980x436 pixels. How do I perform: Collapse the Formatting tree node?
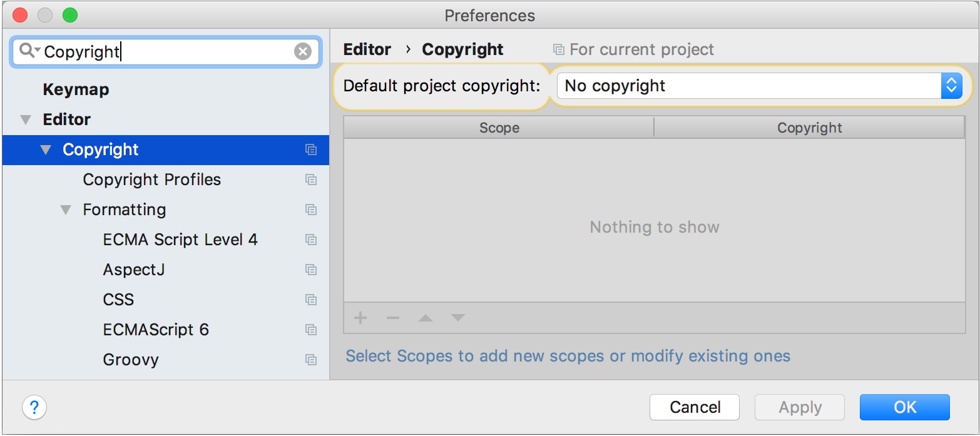(x=66, y=210)
